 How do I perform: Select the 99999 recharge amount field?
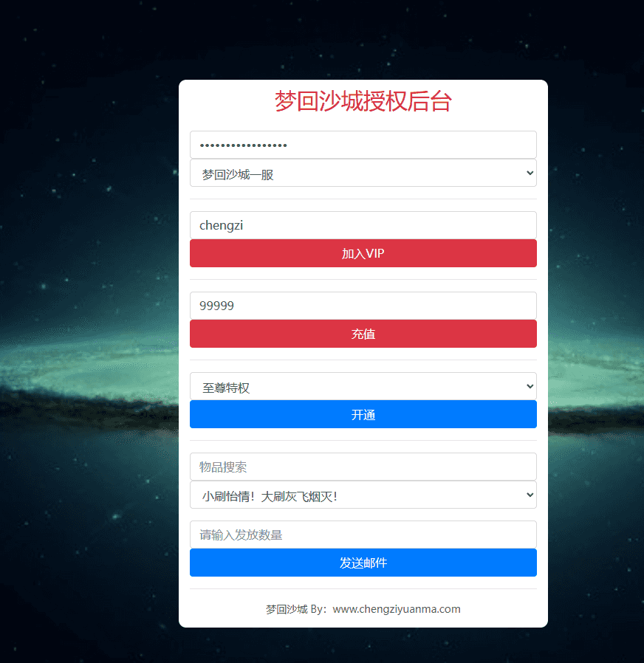click(x=363, y=306)
